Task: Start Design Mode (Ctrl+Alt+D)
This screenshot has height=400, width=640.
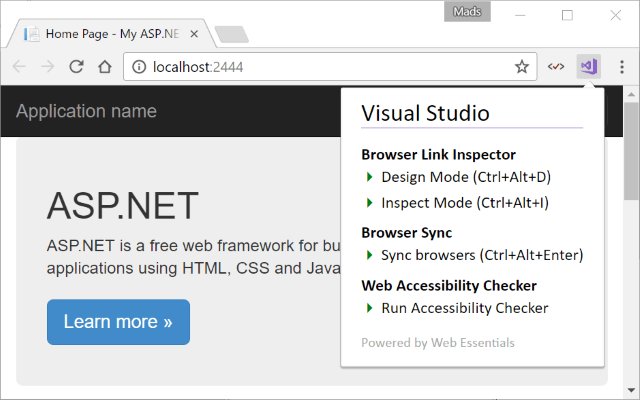Action: [466, 177]
